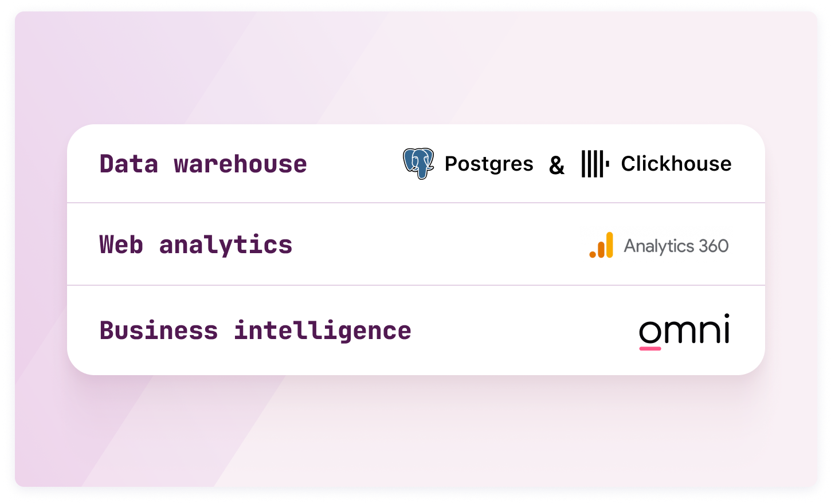Image resolution: width=831 pixels, height=504 pixels.
Task: Click the orange dot in Analytics logo
Action: coord(593,254)
